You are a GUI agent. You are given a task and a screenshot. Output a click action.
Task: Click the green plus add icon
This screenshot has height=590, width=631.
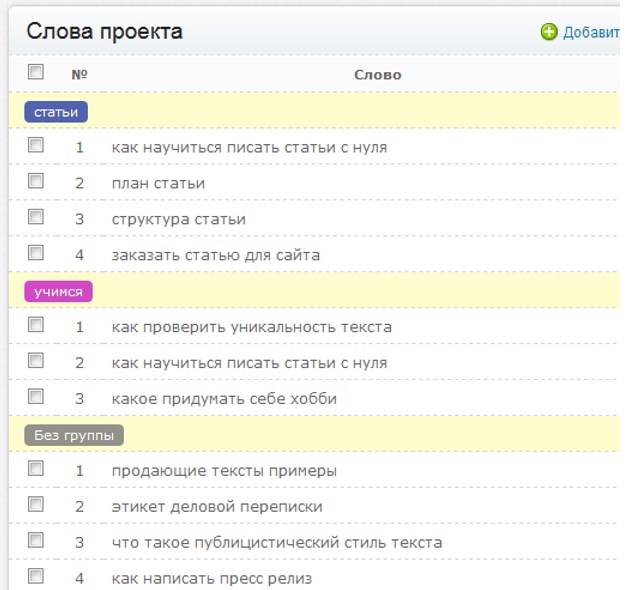(549, 32)
